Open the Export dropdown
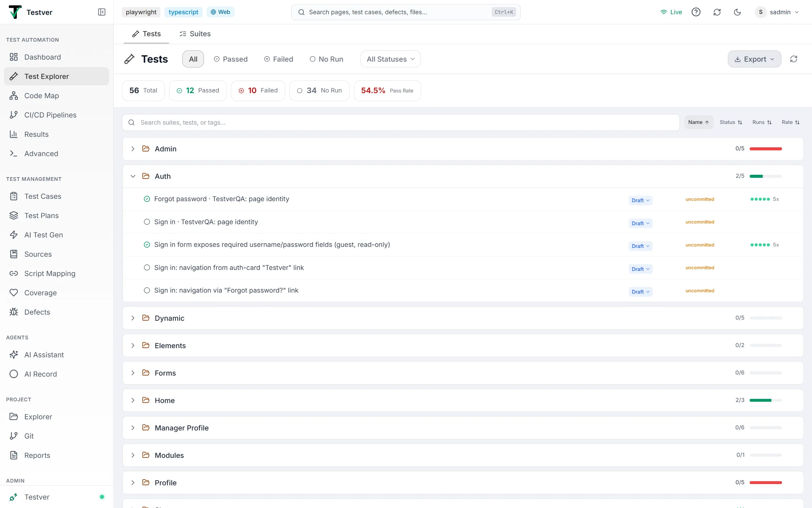This screenshot has width=812, height=508. coord(754,59)
